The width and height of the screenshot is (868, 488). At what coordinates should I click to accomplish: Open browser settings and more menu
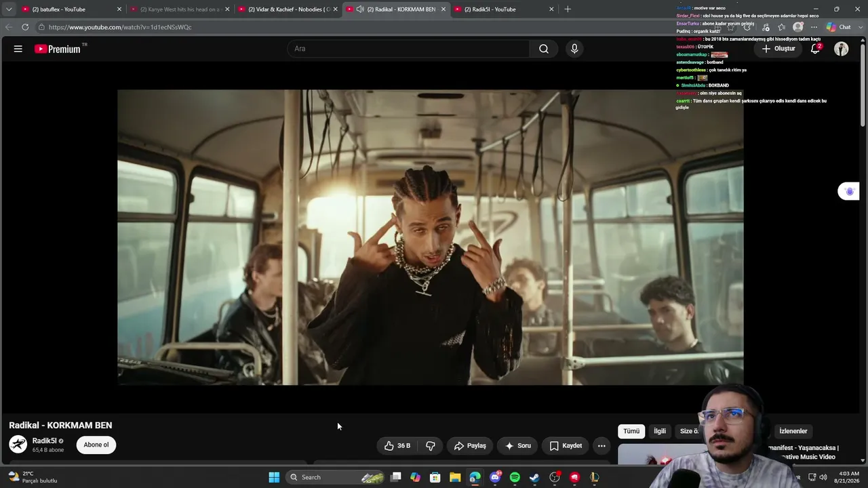(x=814, y=27)
